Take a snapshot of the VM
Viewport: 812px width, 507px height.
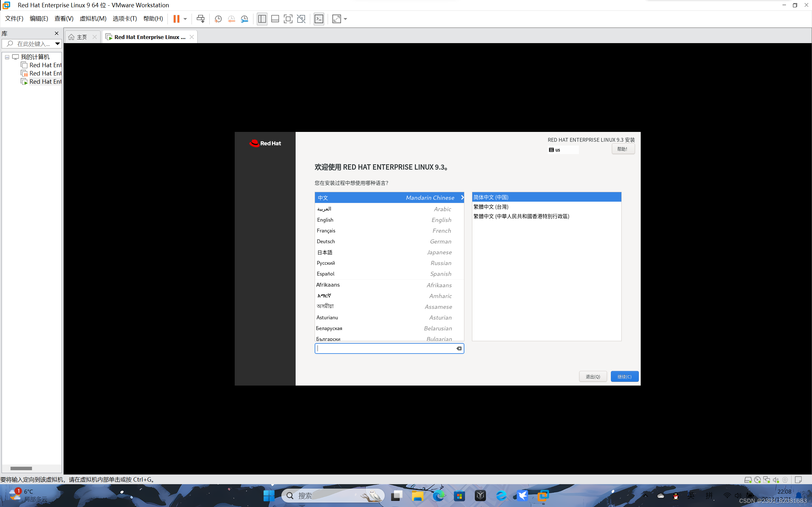[218, 19]
